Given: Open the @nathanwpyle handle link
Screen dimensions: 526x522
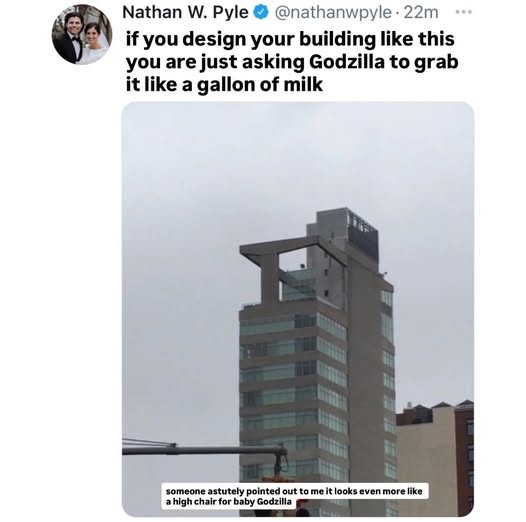Looking at the screenshot, I should [333, 13].
